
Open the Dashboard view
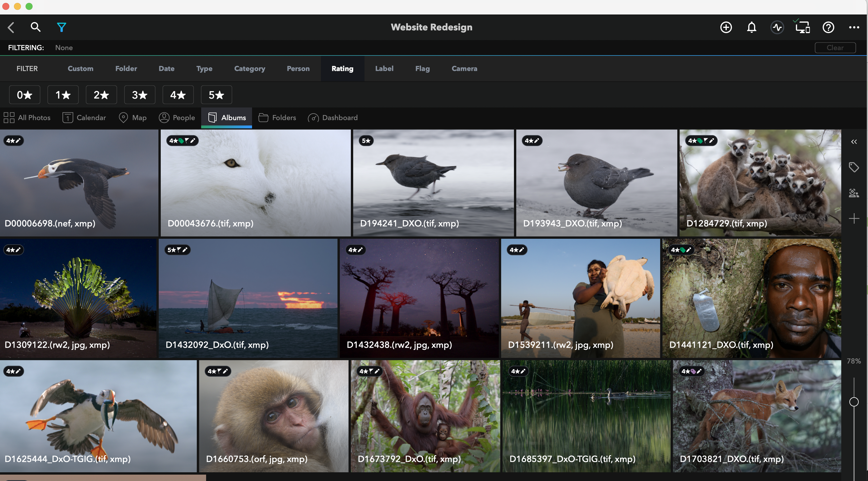[x=333, y=118]
